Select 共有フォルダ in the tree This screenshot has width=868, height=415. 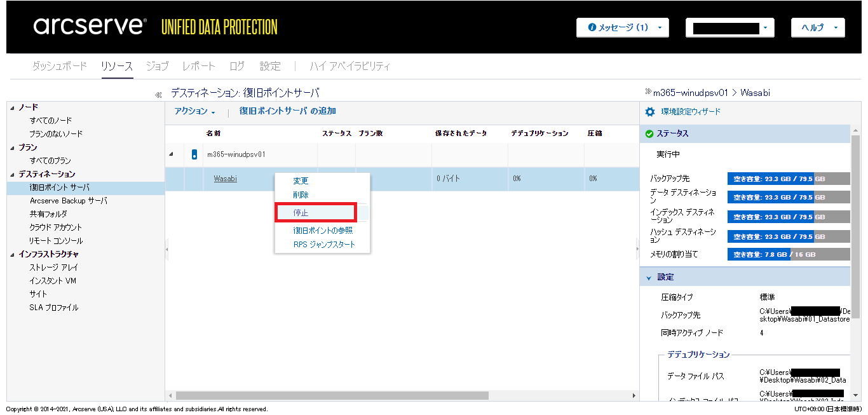(48, 214)
